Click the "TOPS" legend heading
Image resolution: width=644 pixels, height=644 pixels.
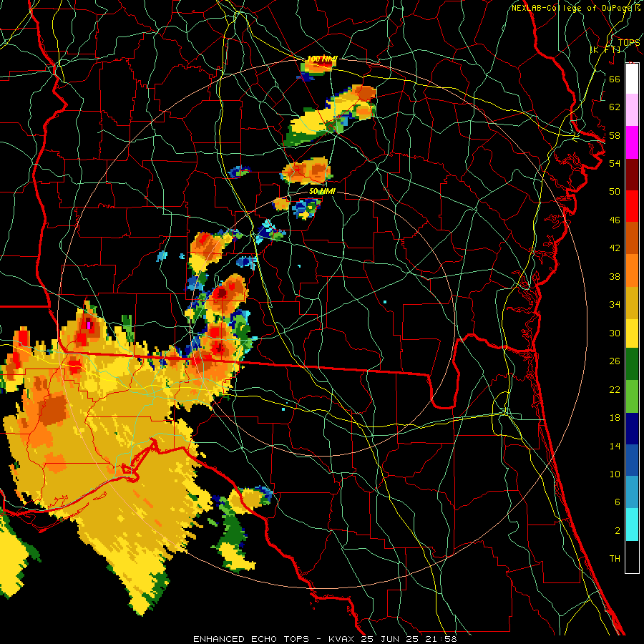pos(629,43)
